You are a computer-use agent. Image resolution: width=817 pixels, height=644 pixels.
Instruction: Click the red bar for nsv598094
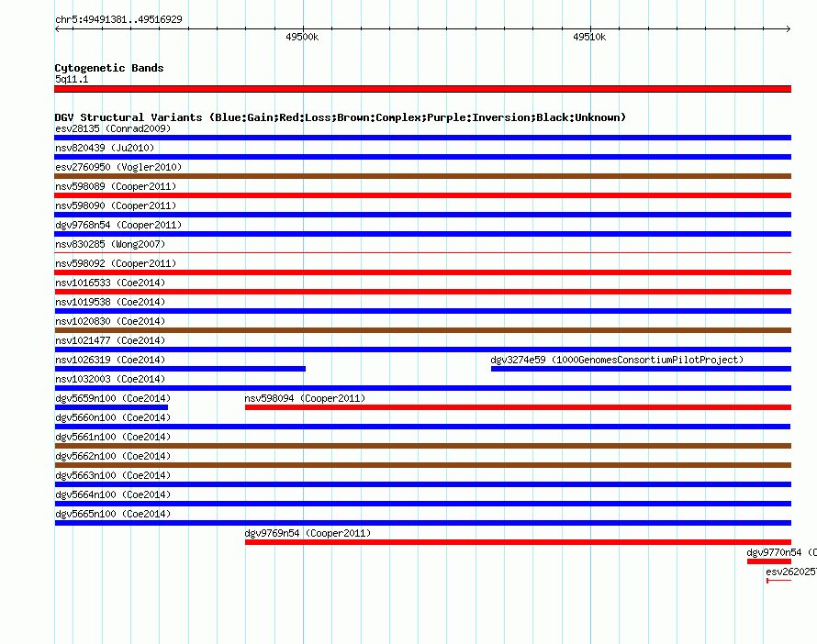click(518, 407)
